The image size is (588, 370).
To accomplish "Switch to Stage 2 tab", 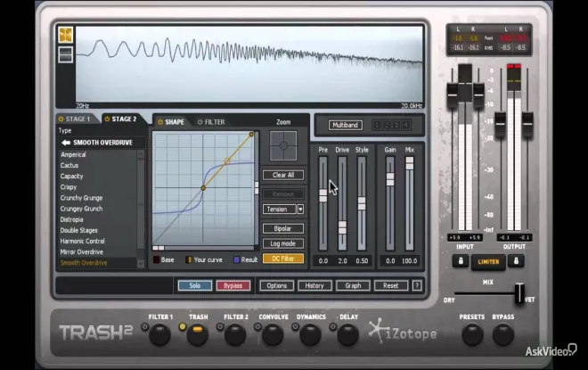I will point(124,119).
